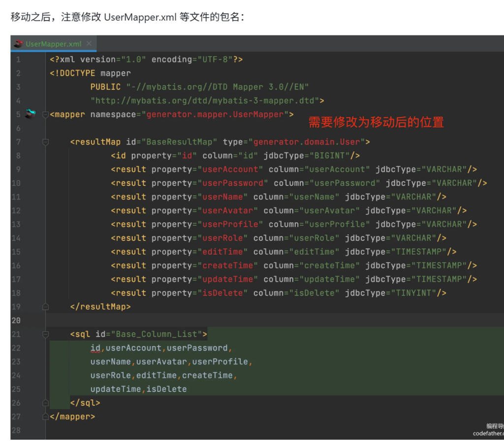
Task: Click the fold end marker beside closing mapper tag
Action: tap(46, 416)
